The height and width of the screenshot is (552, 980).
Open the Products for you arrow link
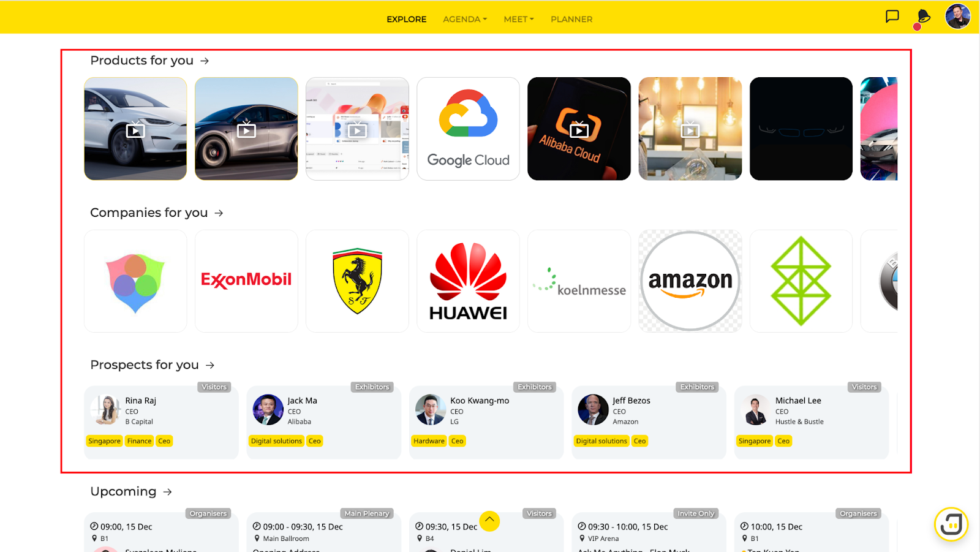pyautogui.click(x=205, y=61)
